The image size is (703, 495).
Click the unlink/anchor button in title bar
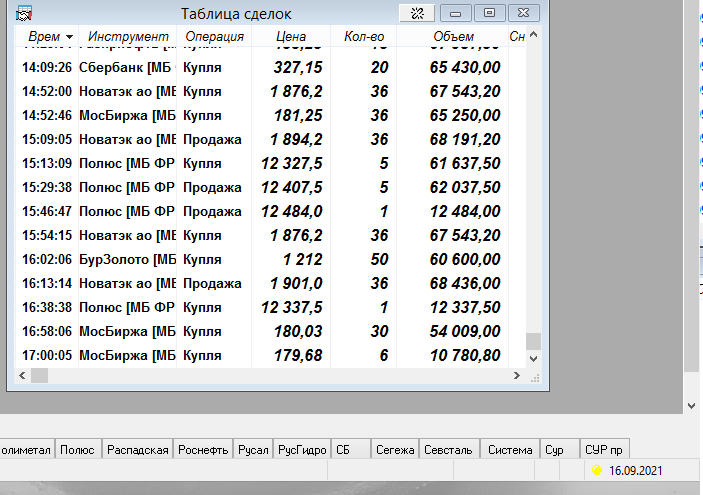(x=417, y=13)
